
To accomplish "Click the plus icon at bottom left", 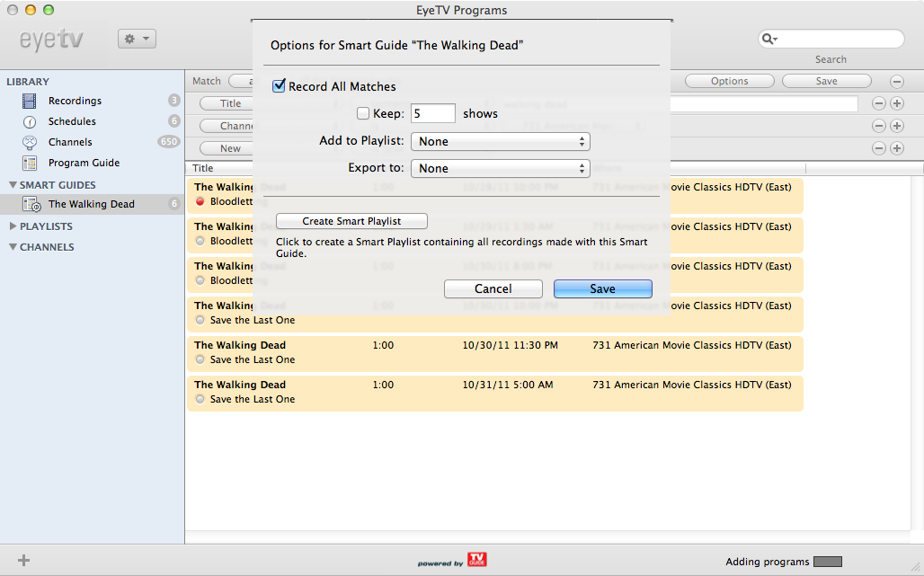I will (23, 561).
